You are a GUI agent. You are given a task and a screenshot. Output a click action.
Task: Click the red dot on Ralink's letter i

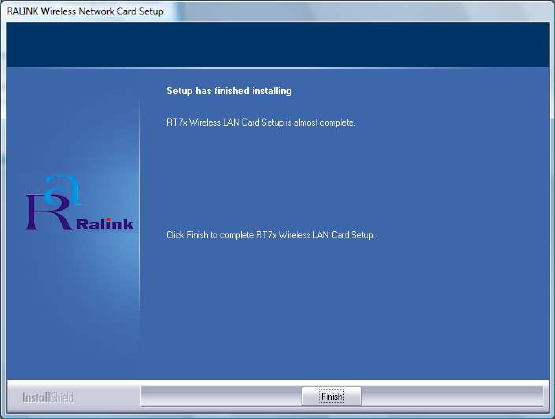coord(108,219)
